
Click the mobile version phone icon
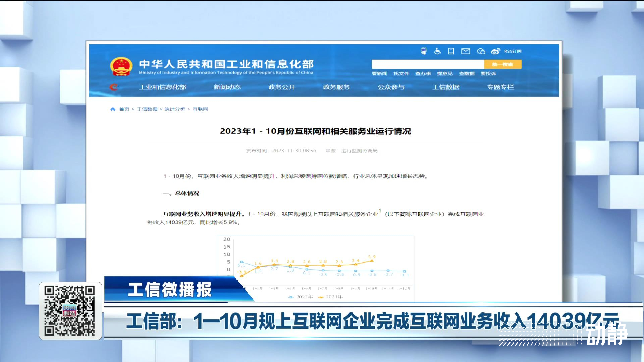tap(451, 51)
